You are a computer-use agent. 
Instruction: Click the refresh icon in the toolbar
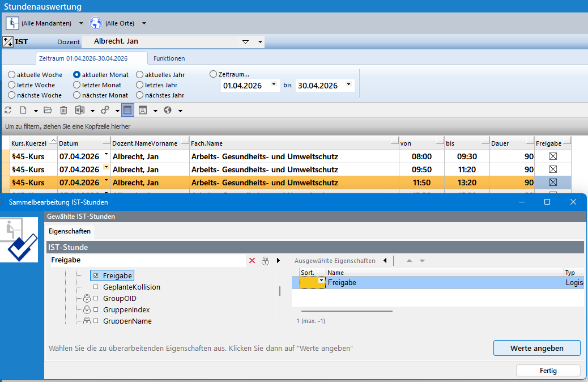pyautogui.click(x=8, y=110)
